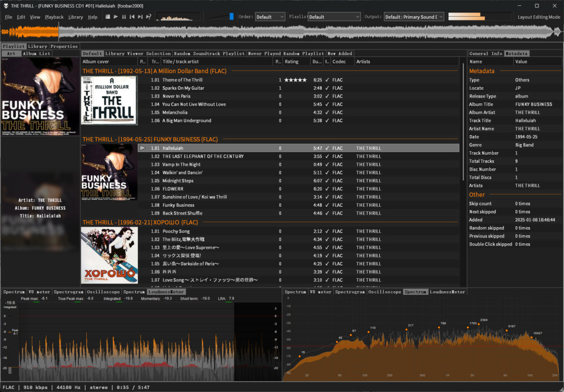Click the Added date value 2025-01-06 16:46:44
The width and height of the screenshot is (564, 392).
click(x=535, y=220)
